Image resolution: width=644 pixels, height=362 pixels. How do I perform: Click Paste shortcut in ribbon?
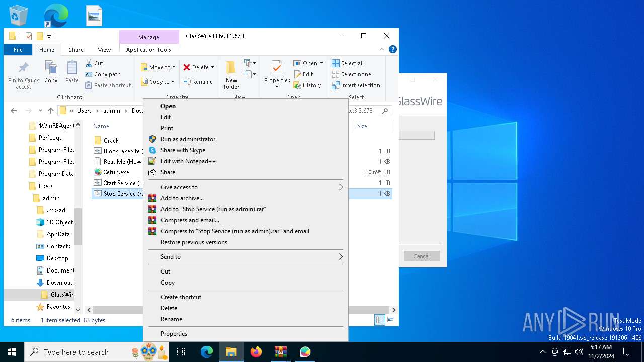point(108,85)
